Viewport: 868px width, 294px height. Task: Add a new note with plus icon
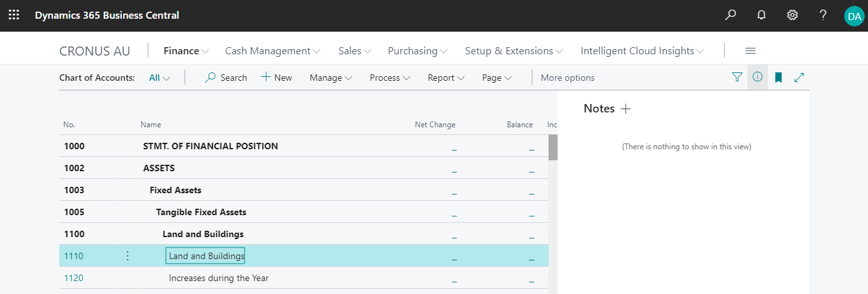625,109
